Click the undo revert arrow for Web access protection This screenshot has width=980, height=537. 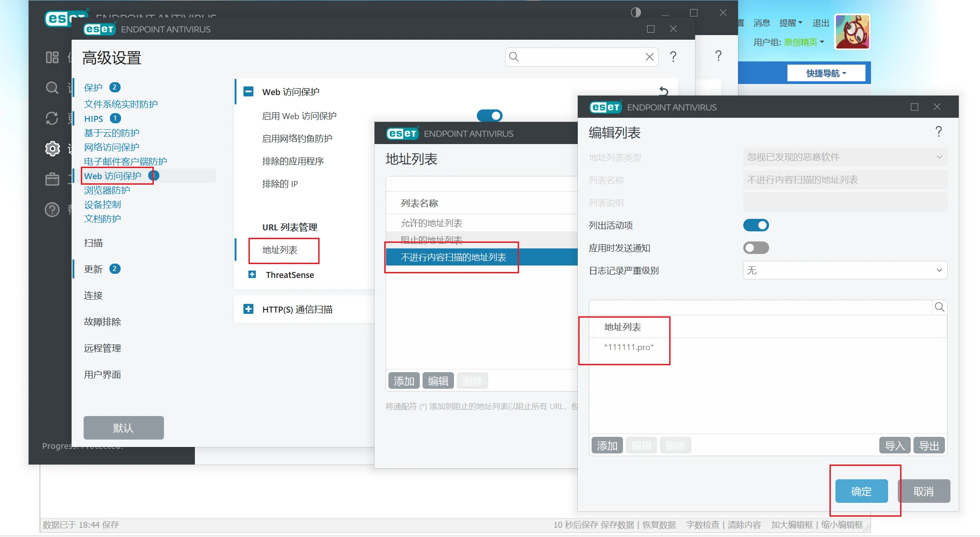(x=664, y=91)
